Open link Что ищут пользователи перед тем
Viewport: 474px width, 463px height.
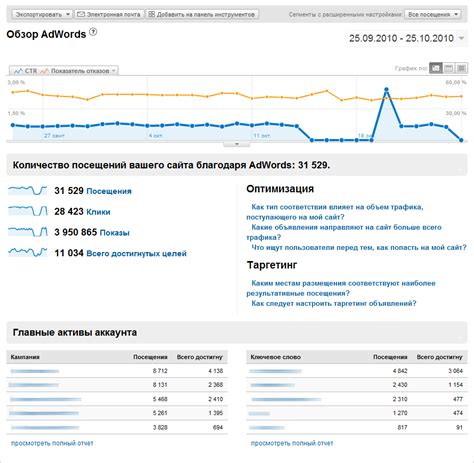359,247
